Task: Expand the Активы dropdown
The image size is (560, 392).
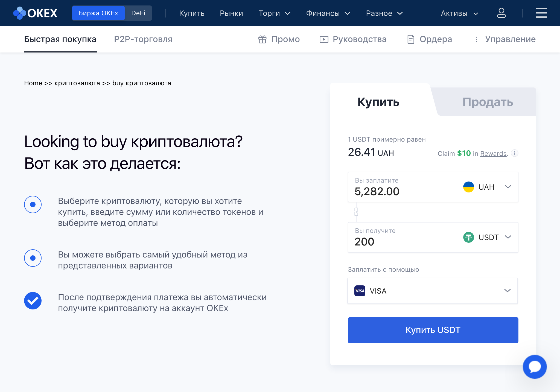Action: click(459, 13)
